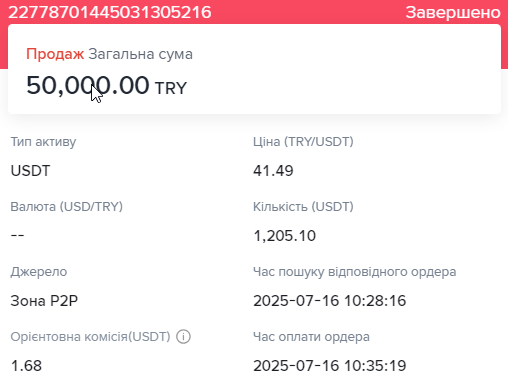508x386 pixels.
Task: Select the commission value 1.68
Action: pyautogui.click(x=26, y=366)
